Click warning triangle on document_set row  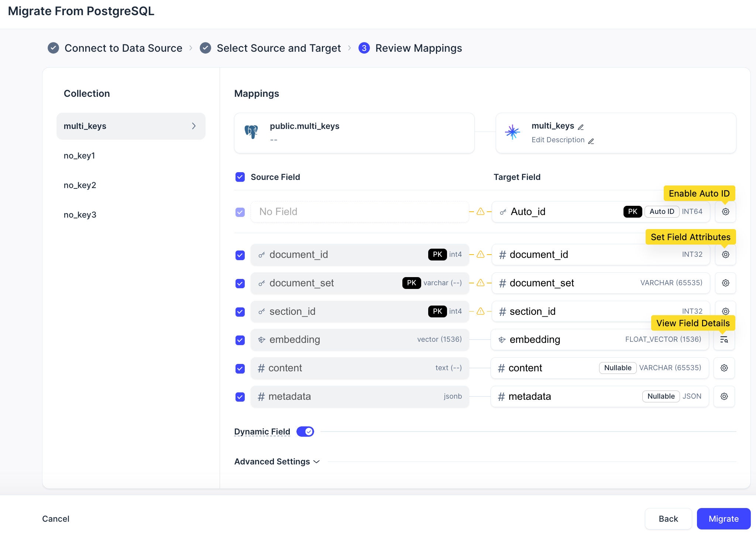(480, 283)
